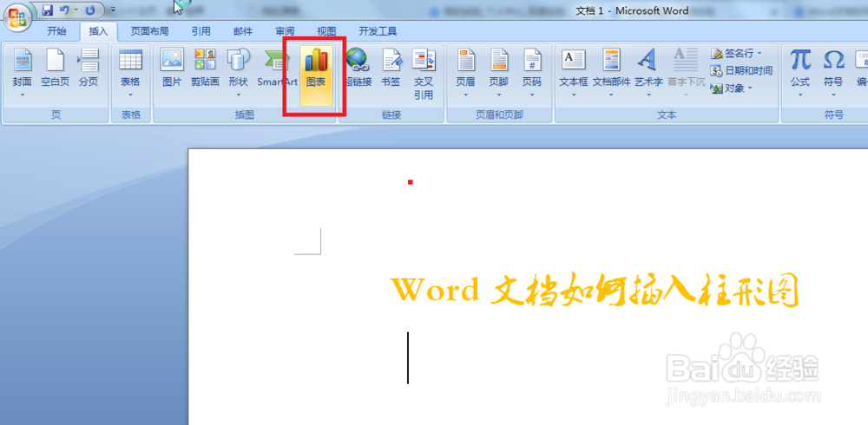Expand the 表格 dropdown arrow

pyautogui.click(x=131, y=95)
